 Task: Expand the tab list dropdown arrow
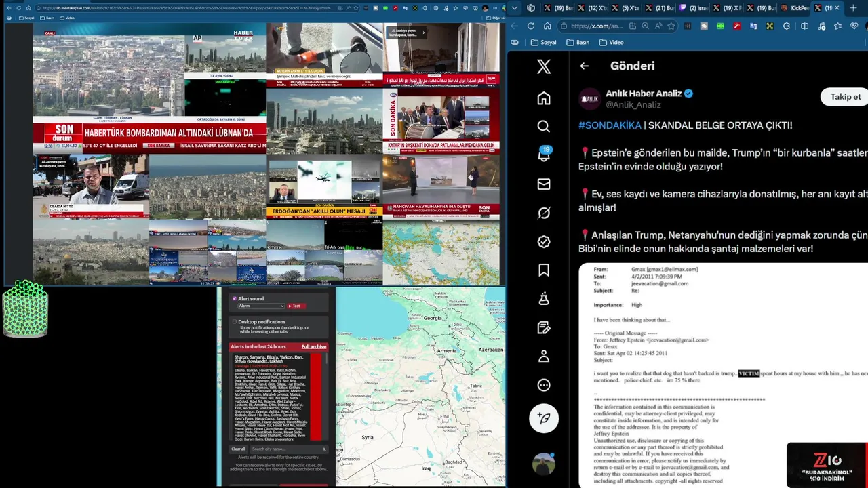(515, 8)
